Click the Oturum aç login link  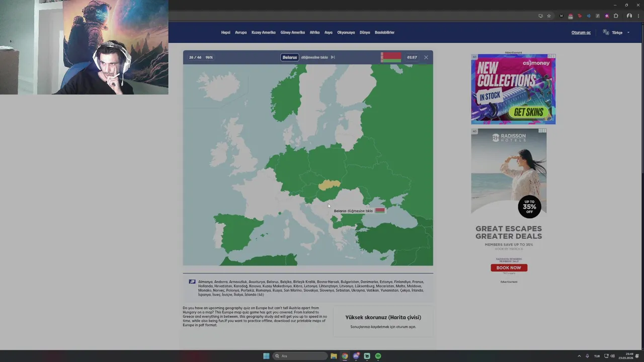(x=581, y=33)
